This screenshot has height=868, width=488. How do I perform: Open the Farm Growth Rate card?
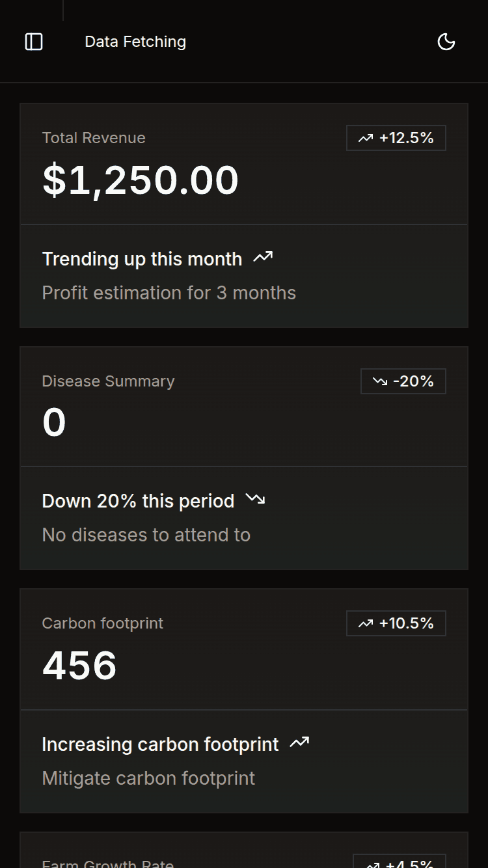click(x=108, y=863)
